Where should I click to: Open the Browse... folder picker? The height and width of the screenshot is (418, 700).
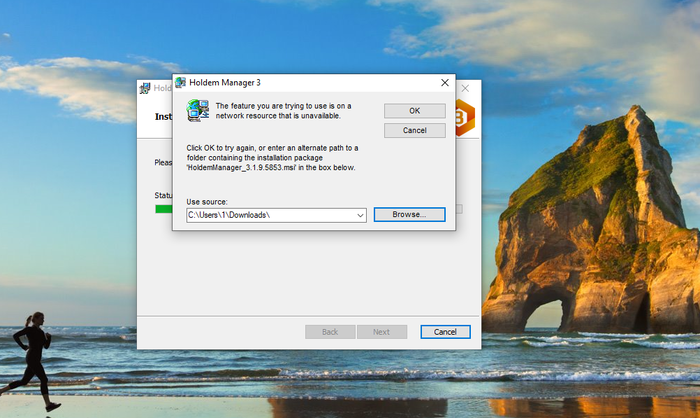[x=409, y=214]
